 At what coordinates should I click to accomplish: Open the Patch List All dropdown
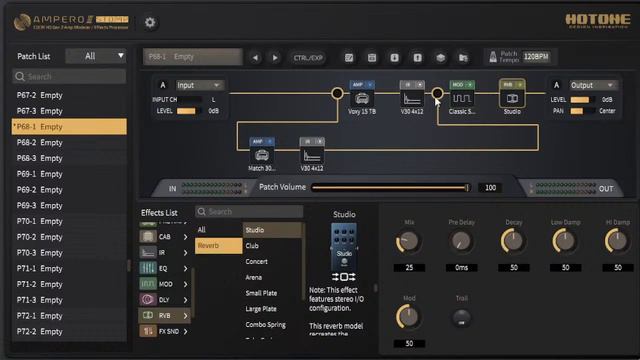pos(96,56)
